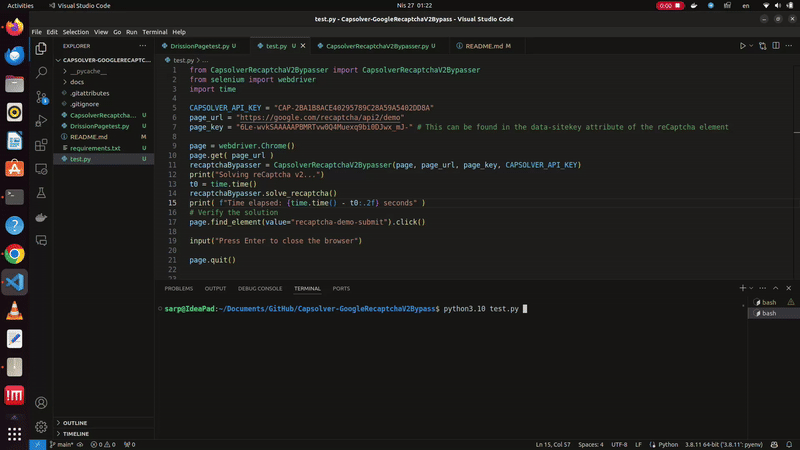Select the Python 3.8.11 interpreter

click(723, 444)
